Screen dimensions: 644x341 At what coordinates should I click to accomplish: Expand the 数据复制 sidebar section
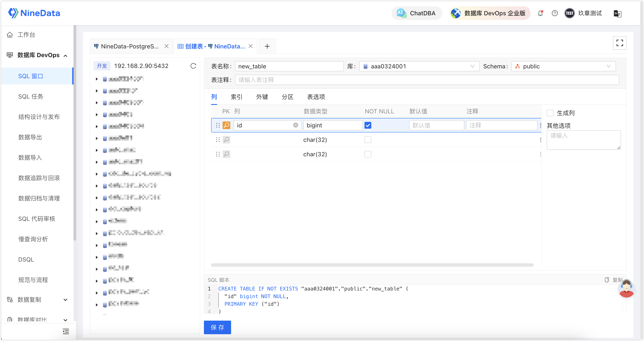coord(38,300)
